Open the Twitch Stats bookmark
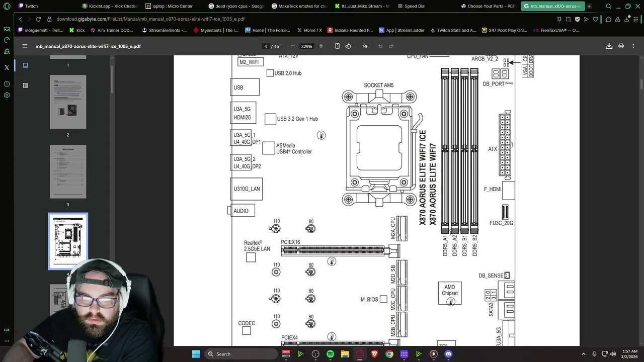 coord(453,30)
